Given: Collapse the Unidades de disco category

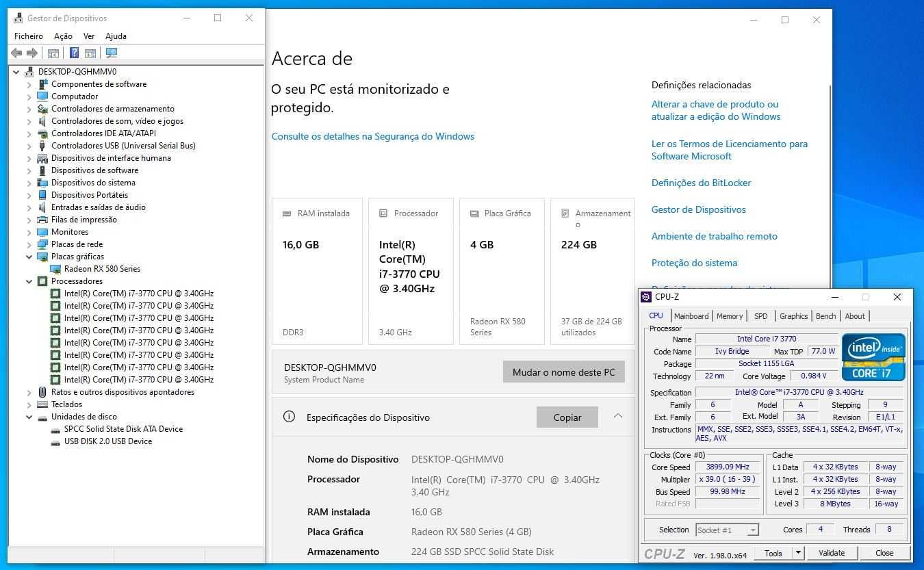Looking at the screenshot, I should pos(29,417).
